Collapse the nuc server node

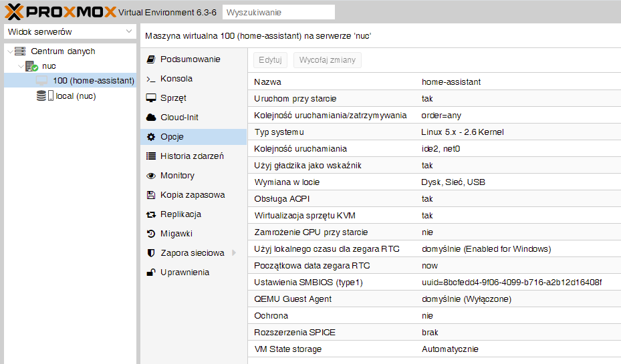[x=20, y=66]
